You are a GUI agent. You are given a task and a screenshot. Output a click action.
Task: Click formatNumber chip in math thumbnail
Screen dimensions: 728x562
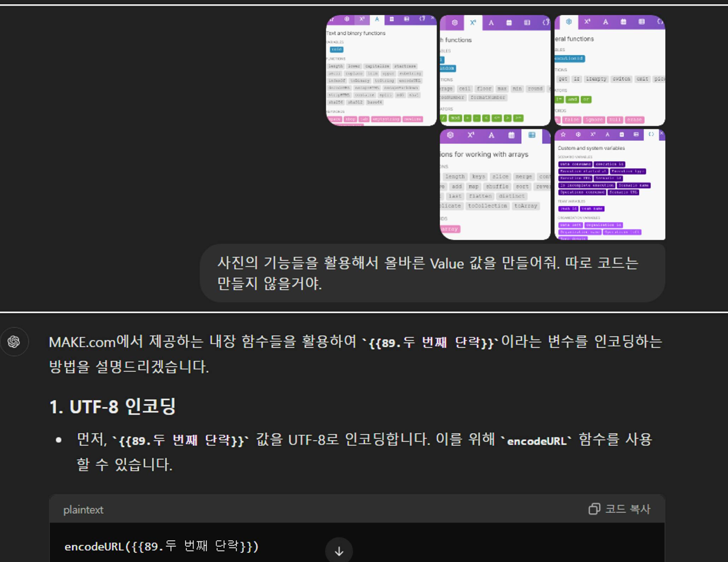[x=487, y=97]
